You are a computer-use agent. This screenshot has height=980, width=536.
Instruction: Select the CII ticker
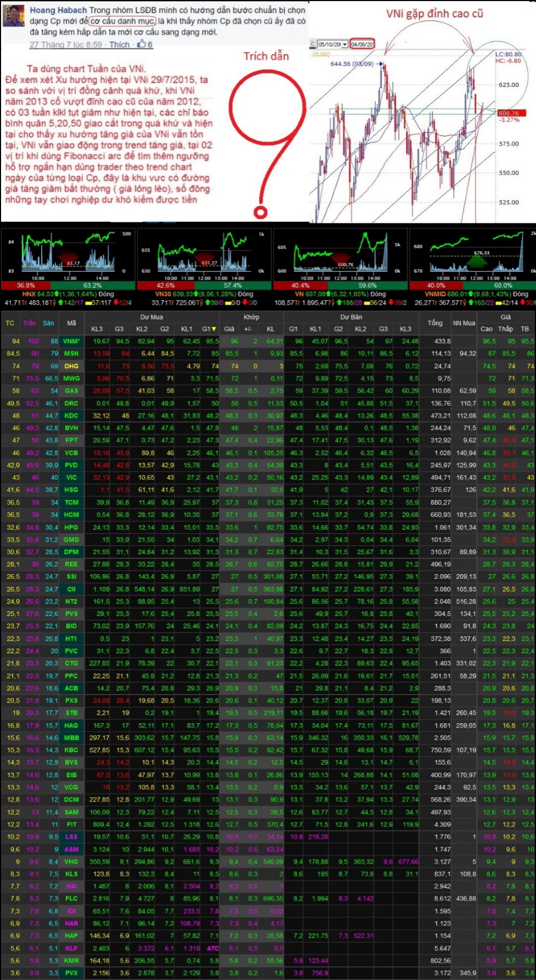click(72, 589)
